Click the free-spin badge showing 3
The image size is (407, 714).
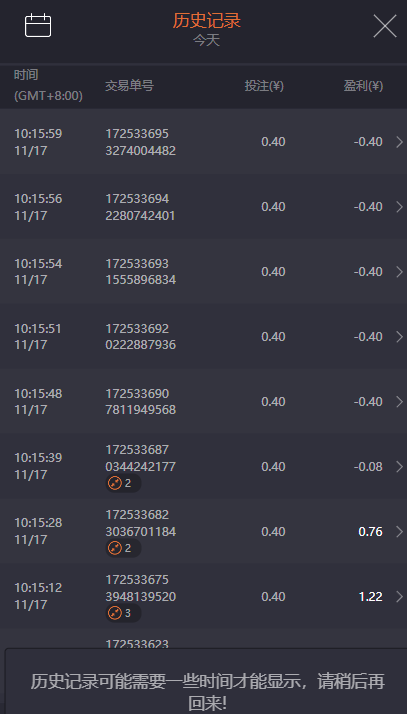click(x=123, y=613)
